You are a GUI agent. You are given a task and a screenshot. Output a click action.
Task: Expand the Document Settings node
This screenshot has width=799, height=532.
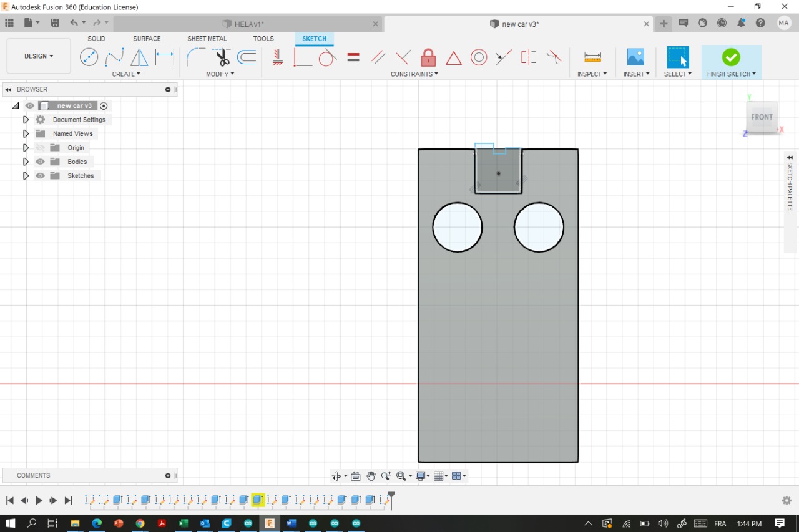pos(26,120)
